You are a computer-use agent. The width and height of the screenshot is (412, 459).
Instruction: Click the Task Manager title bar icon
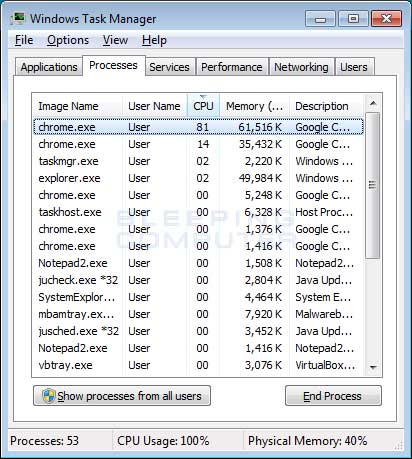click(x=17, y=18)
